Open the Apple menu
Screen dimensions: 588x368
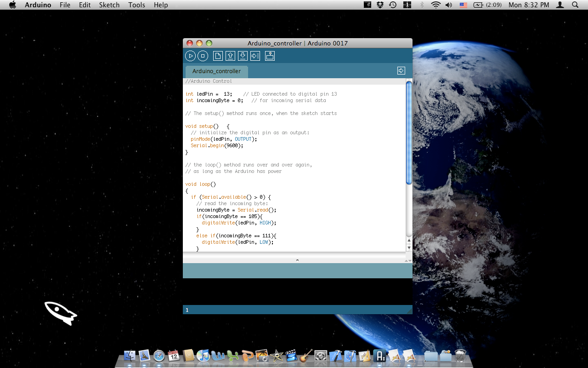(12, 5)
